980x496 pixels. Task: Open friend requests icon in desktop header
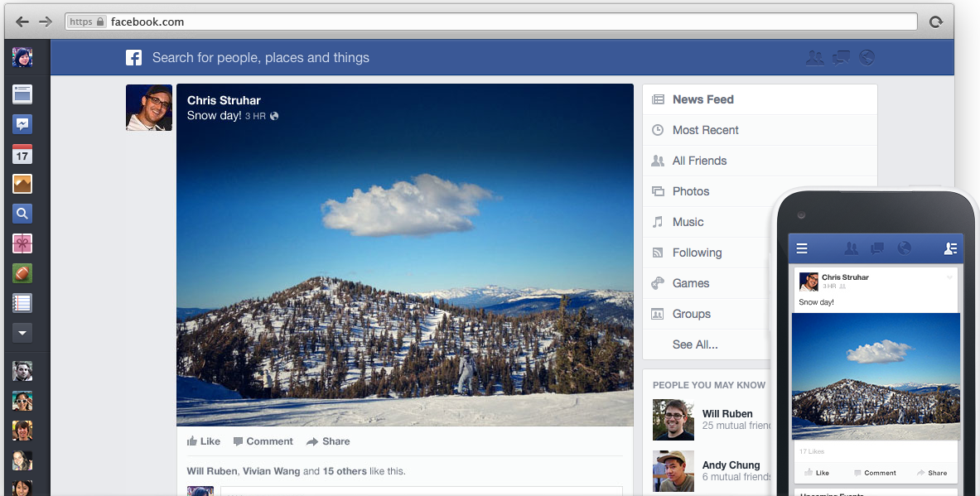pyautogui.click(x=814, y=58)
